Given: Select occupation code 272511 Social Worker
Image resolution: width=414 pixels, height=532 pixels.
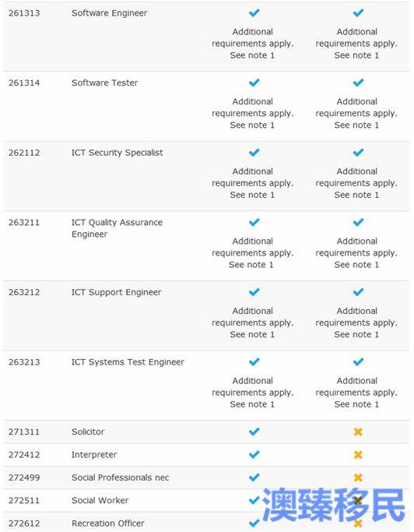Looking at the screenshot, I should click(x=24, y=500).
